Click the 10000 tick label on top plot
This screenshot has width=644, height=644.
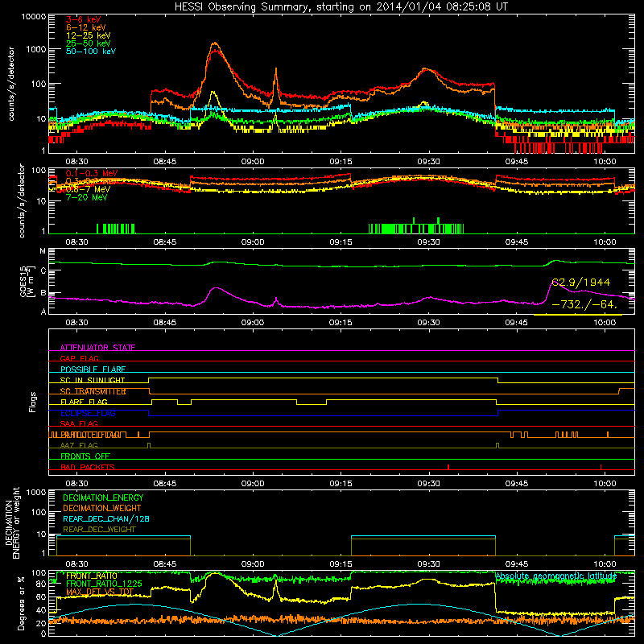34,17
